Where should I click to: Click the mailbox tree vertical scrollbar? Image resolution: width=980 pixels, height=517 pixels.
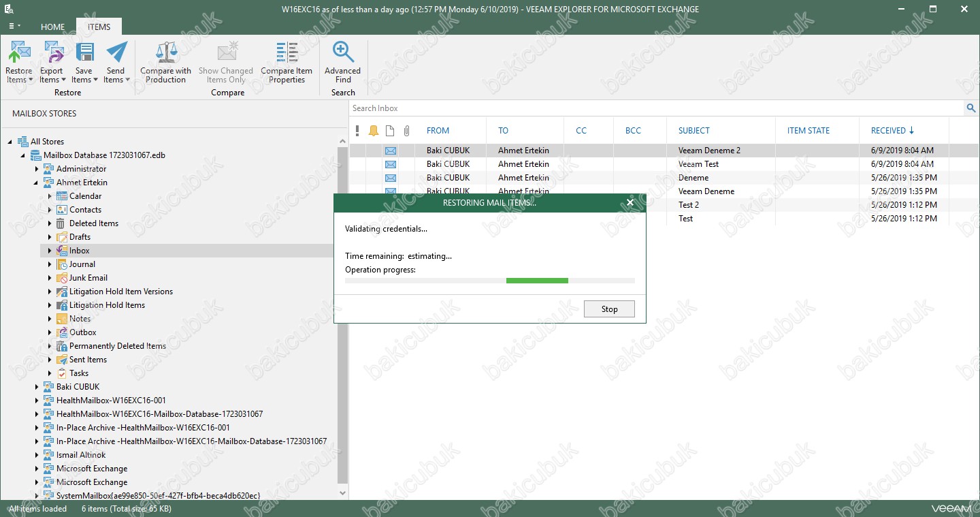pyautogui.click(x=342, y=314)
